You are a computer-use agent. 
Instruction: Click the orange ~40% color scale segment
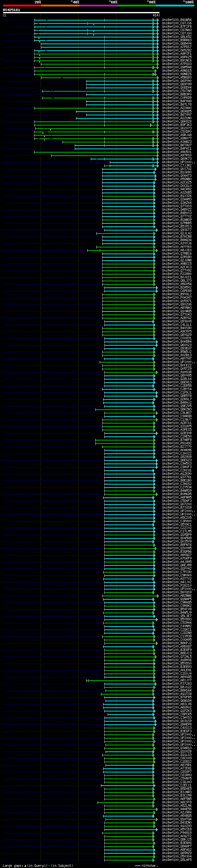click(x=60, y=6)
